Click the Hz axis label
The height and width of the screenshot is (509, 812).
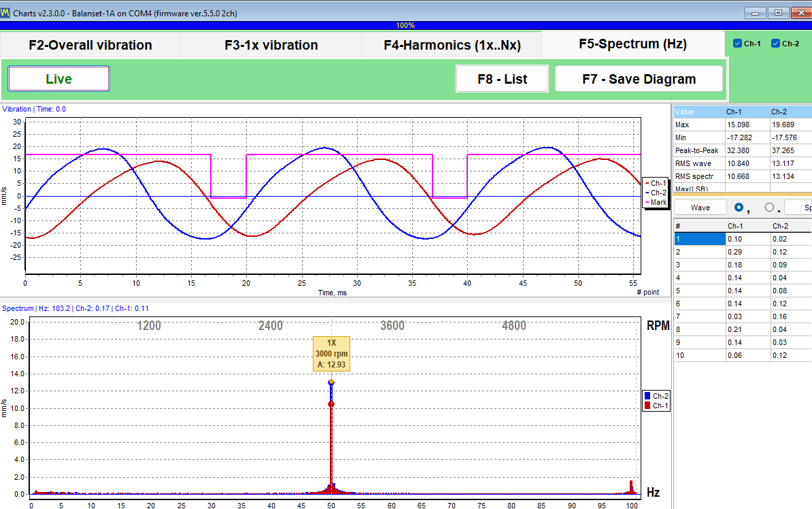tap(653, 493)
